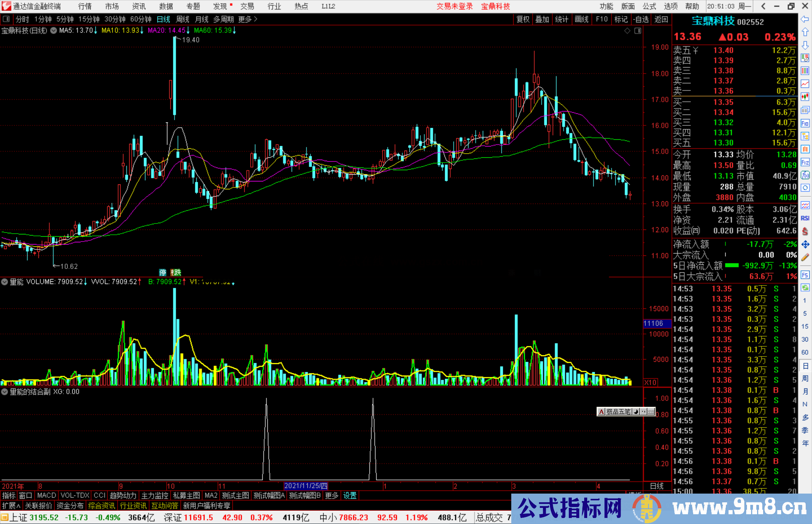Open the RSI indicator sidebar icon
Viewport: 812px width, 524px height.
[805, 218]
